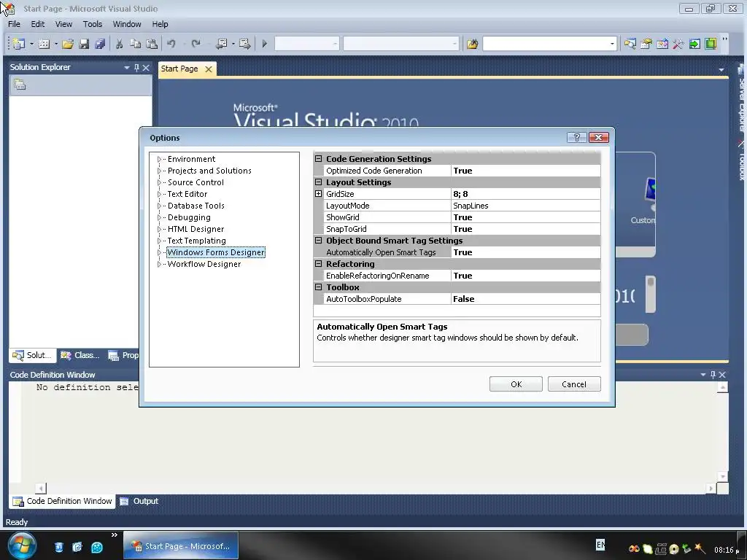Select the ShowGrid property value
The image size is (747, 560).
(x=525, y=217)
